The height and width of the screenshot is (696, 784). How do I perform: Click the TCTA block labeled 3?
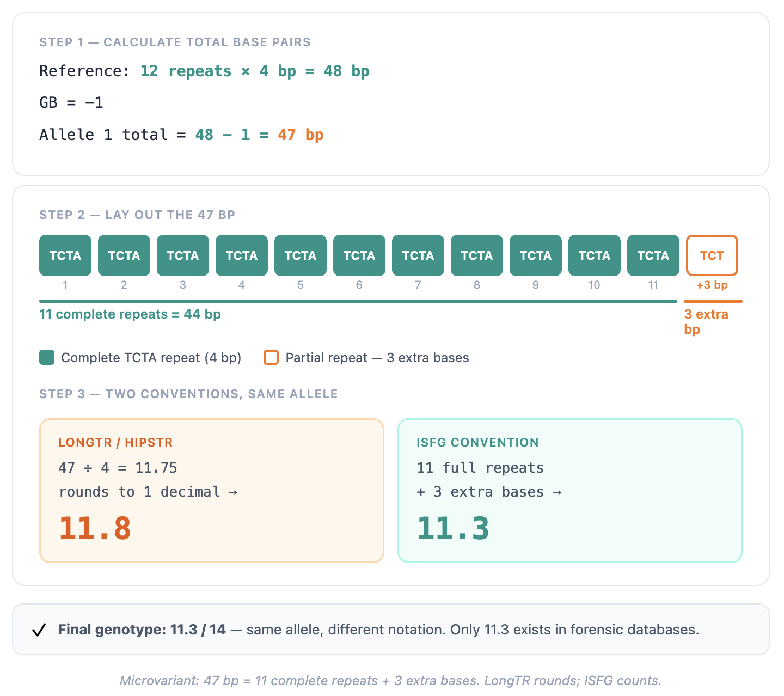[x=183, y=255]
